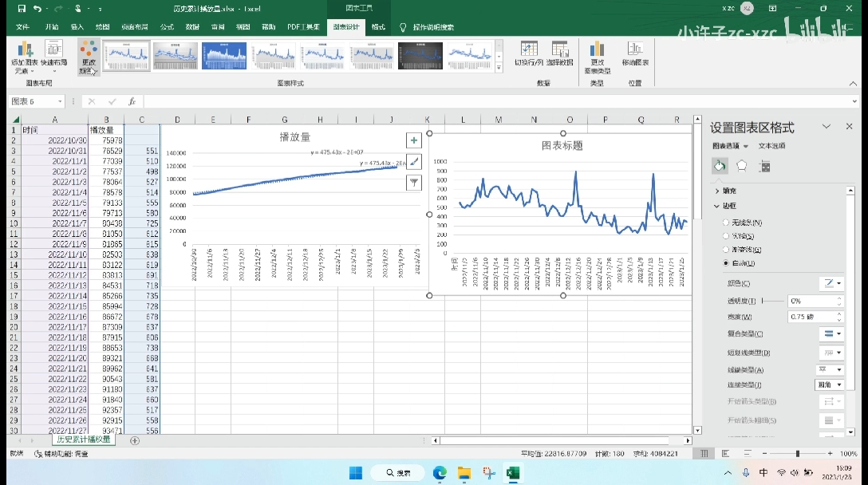Switch to Normal view in status bar
This screenshot has height=485, width=868.
coord(704,453)
